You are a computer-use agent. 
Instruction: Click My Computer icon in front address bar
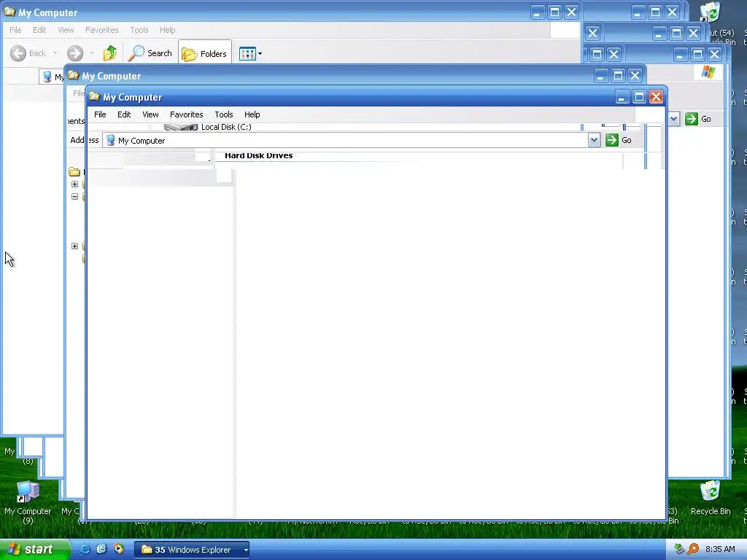tap(111, 140)
